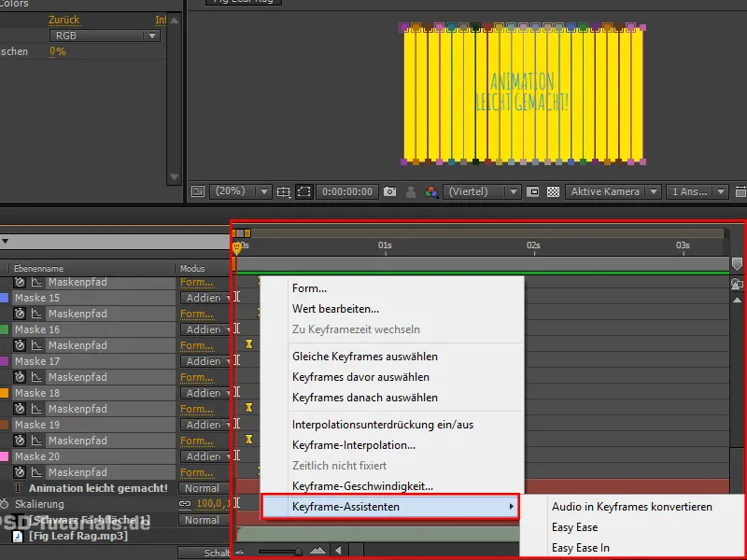Open the Viertel resolution dropdown
This screenshot has height=560, width=747.
482,191
